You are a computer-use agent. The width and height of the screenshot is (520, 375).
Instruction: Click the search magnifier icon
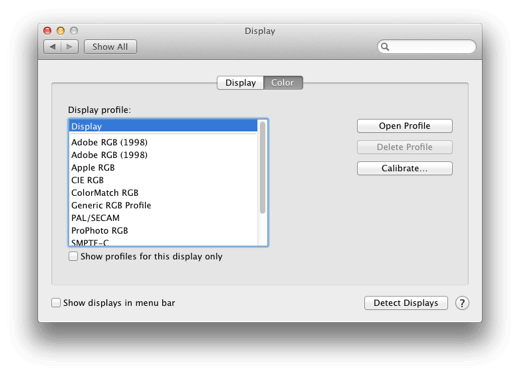tap(385, 47)
